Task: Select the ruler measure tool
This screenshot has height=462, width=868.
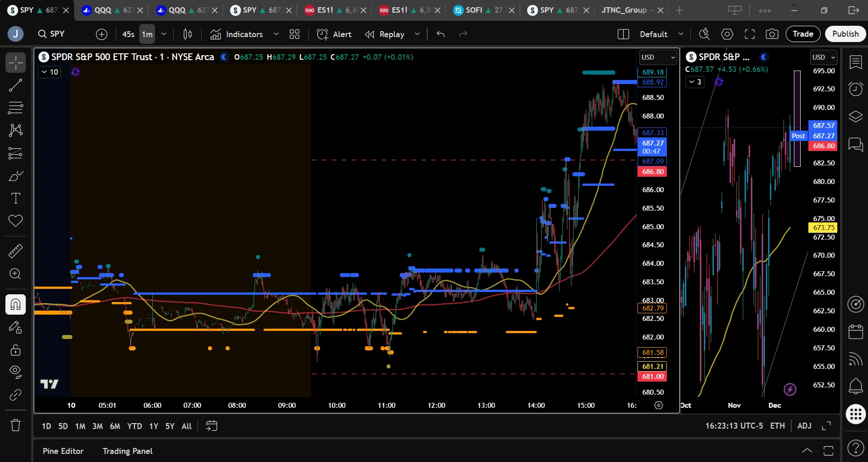Action: (15, 251)
